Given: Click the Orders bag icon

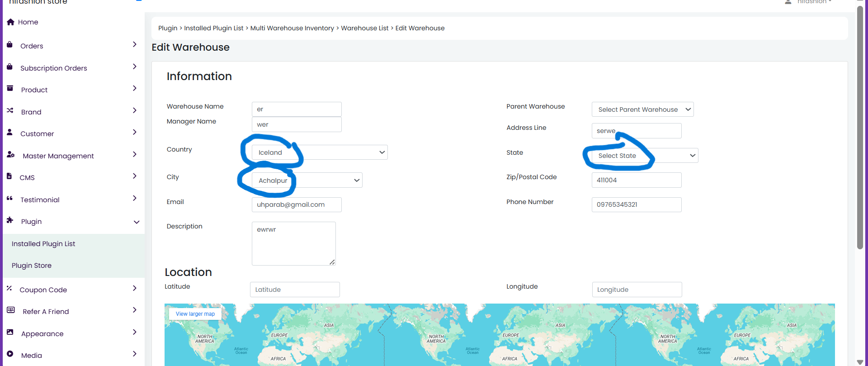Looking at the screenshot, I should point(9,44).
